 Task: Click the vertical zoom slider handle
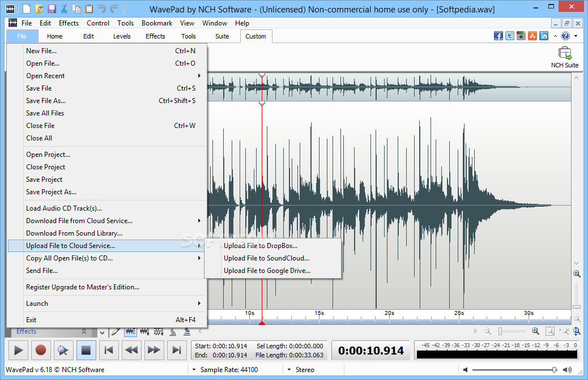pyautogui.click(x=577, y=308)
